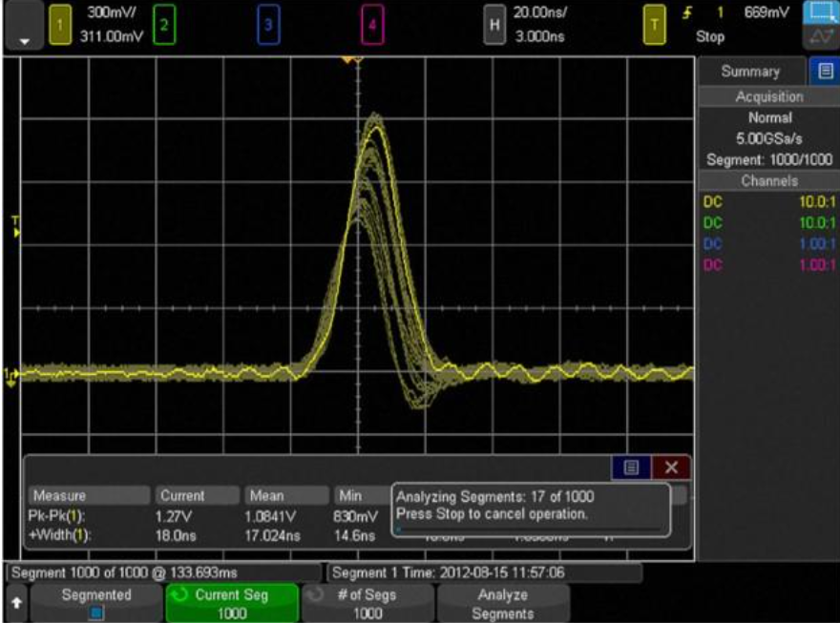Open the Summary tab
The height and width of the screenshot is (623, 840).
(751, 72)
